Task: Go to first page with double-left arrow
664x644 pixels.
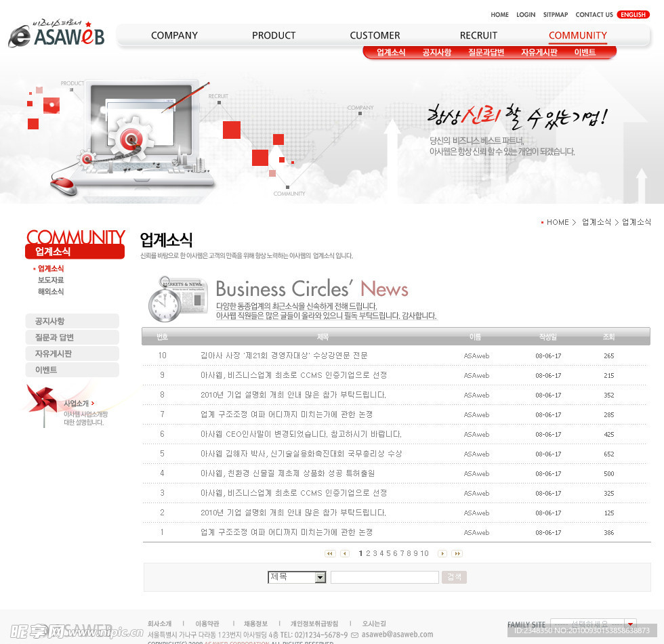Action: pyautogui.click(x=330, y=553)
